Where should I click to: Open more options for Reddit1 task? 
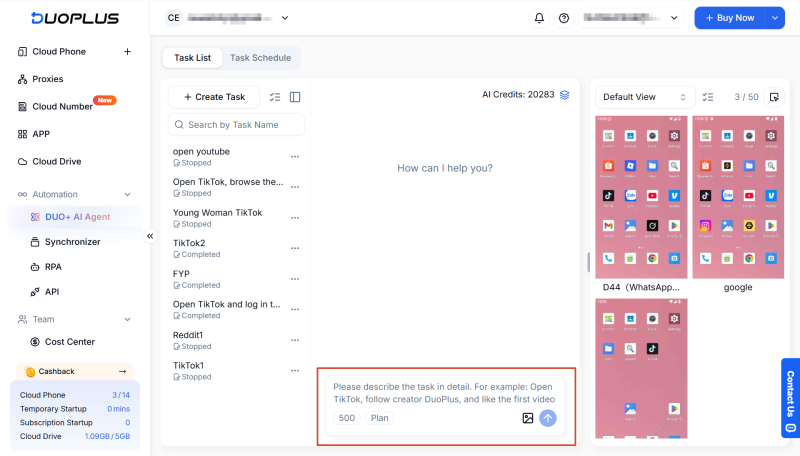click(x=295, y=340)
